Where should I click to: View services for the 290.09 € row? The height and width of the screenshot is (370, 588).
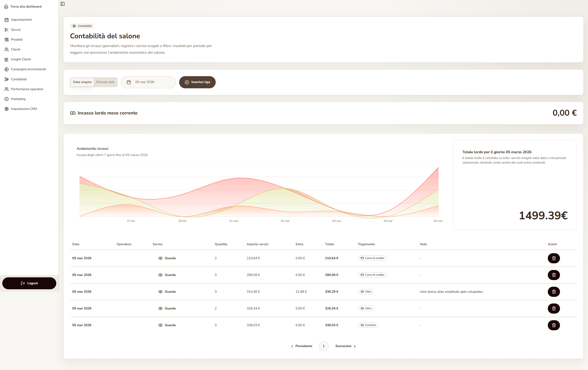click(167, 275)
